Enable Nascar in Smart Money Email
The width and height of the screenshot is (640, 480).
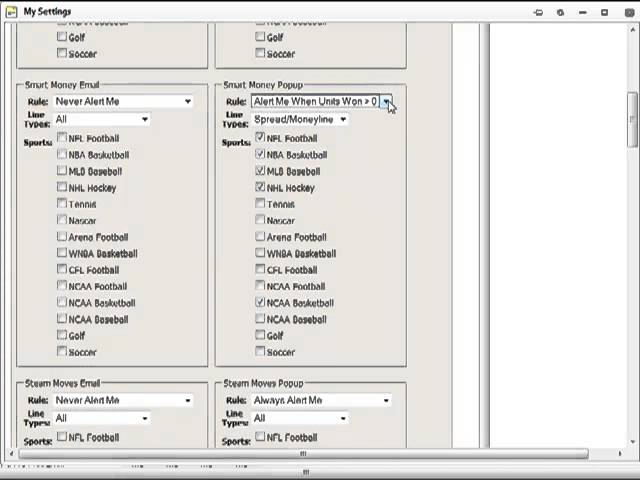pos(62,220)
